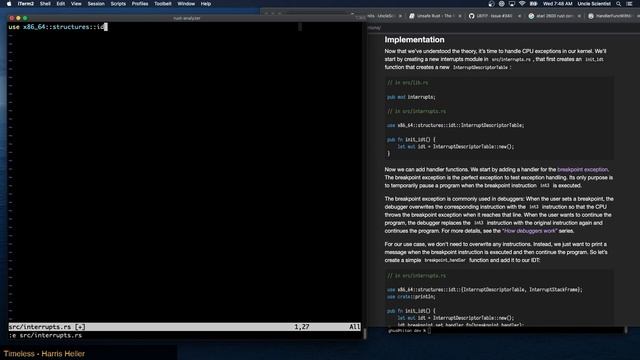The height and width of the screenshot is (360, 640).
Task: Open the Scripts menu
Action: point(118,4)
